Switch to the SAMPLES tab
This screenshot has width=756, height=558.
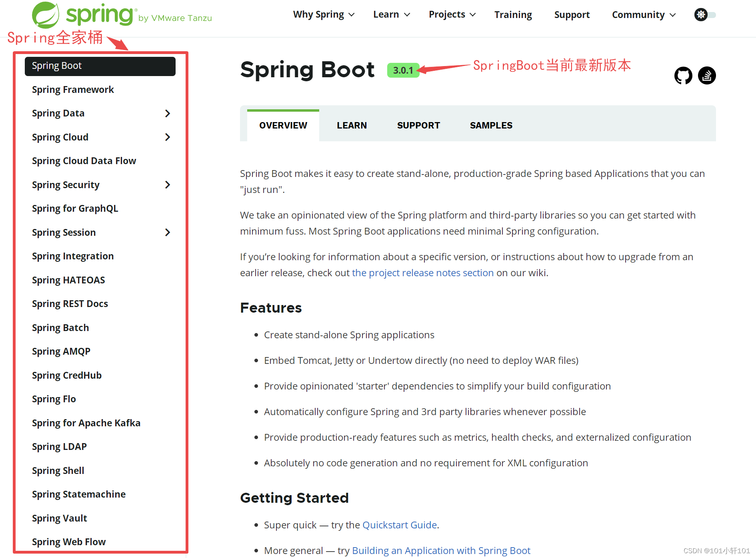[491, 125]
